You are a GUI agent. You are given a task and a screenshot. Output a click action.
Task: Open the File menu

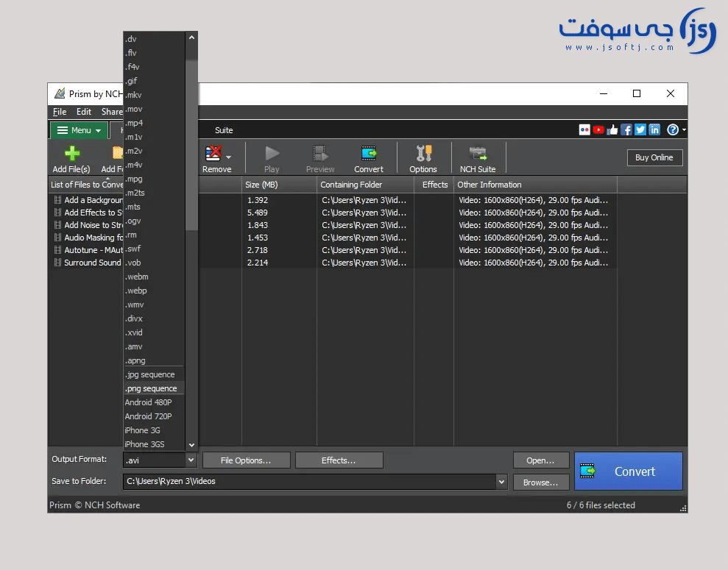60,112
